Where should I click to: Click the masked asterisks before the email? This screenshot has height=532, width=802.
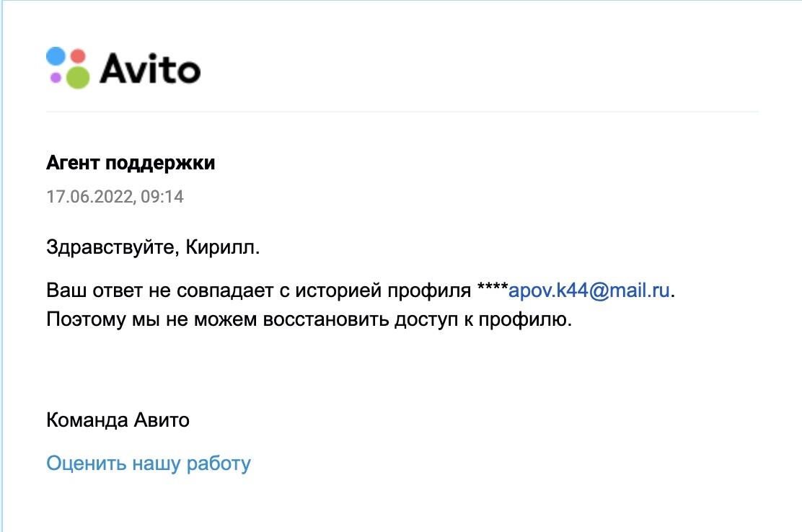click(493, 290)
